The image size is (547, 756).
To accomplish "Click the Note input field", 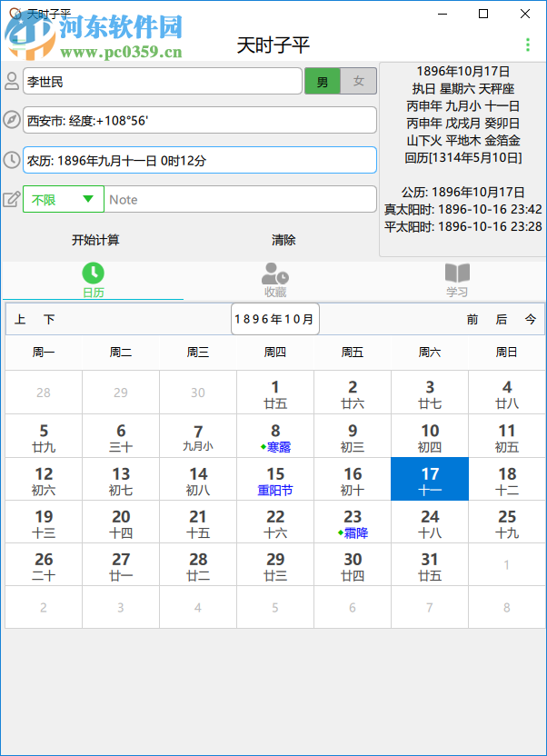I will [240, 199].
